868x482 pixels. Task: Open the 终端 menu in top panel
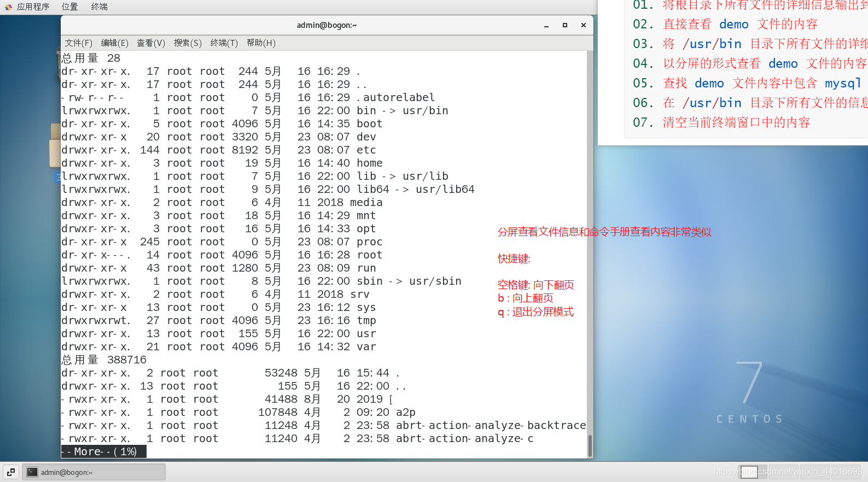point(99,7)
